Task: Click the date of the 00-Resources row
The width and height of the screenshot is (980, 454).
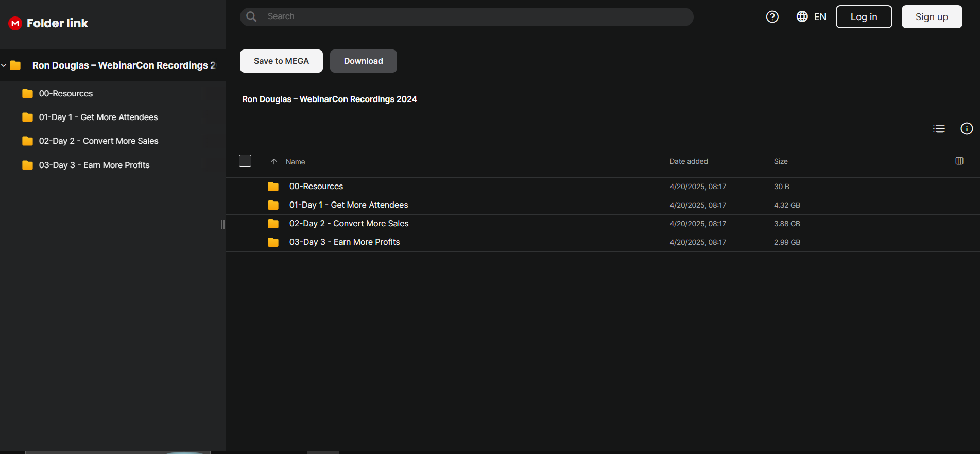Action: [698, 187]
